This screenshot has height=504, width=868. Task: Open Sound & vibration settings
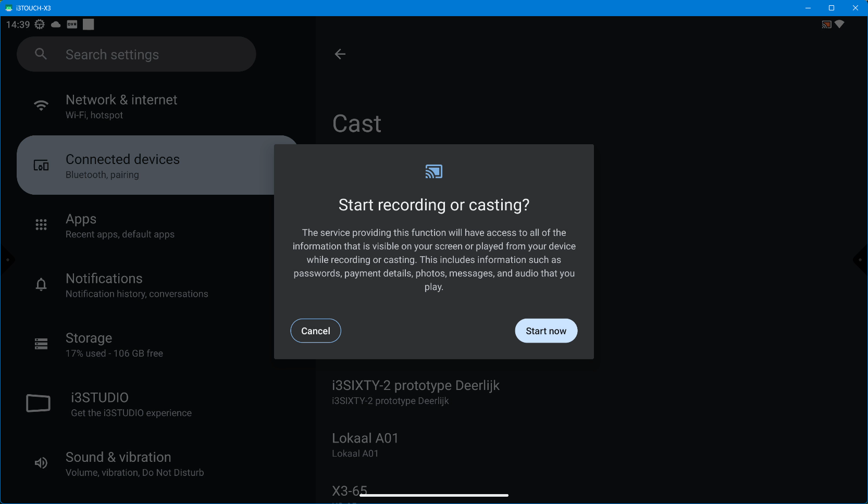pos(134,463)
